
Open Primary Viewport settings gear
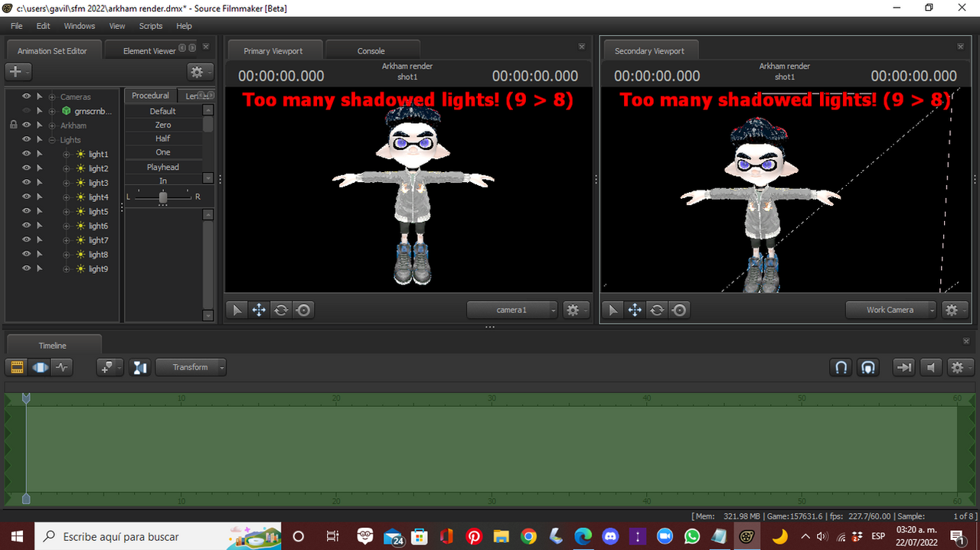[576, 310]
